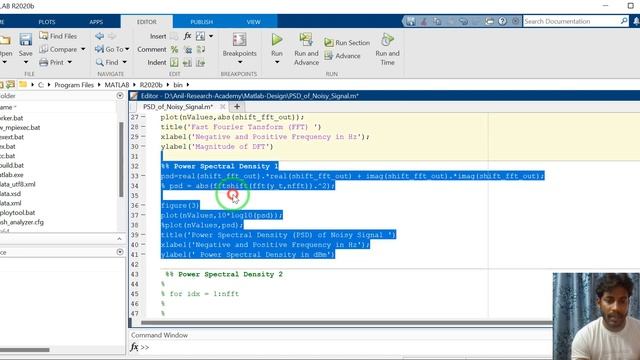Switch to the PLOTS tab
Viewport: 640px width, 360px height.
47,22
